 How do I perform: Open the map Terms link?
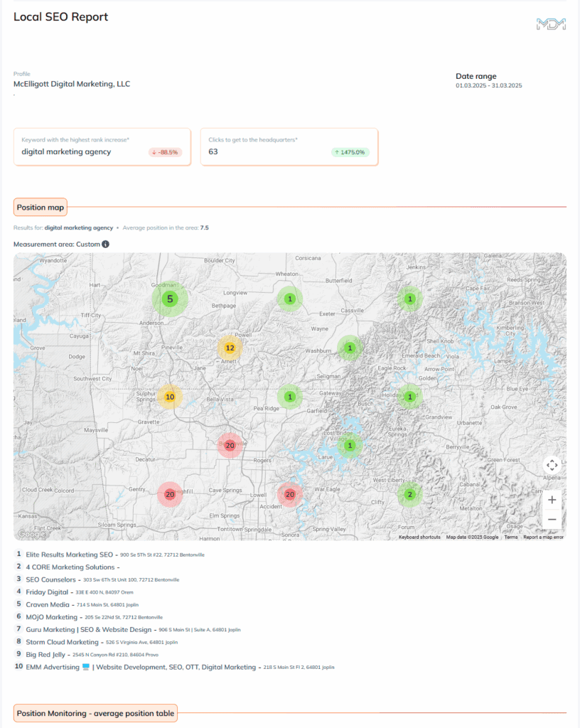[511, 537]
